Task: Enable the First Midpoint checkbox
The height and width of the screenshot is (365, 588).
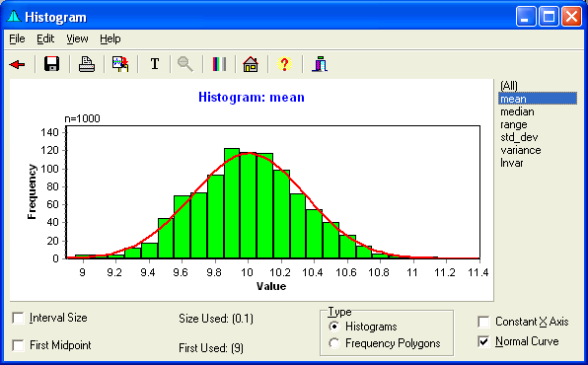Action: 18,345
